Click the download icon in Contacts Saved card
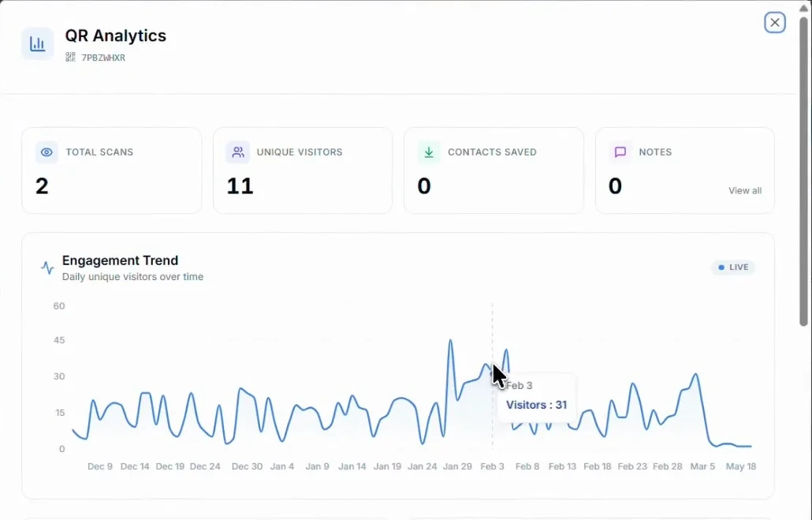The image size is (812, 520). pyautogui.click(x=429, y=152)
